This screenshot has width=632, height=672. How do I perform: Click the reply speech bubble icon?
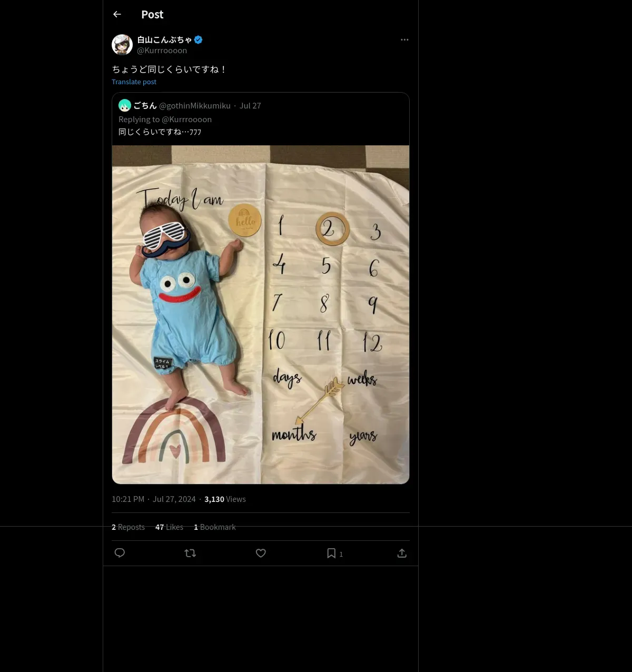tap(120, 553)
